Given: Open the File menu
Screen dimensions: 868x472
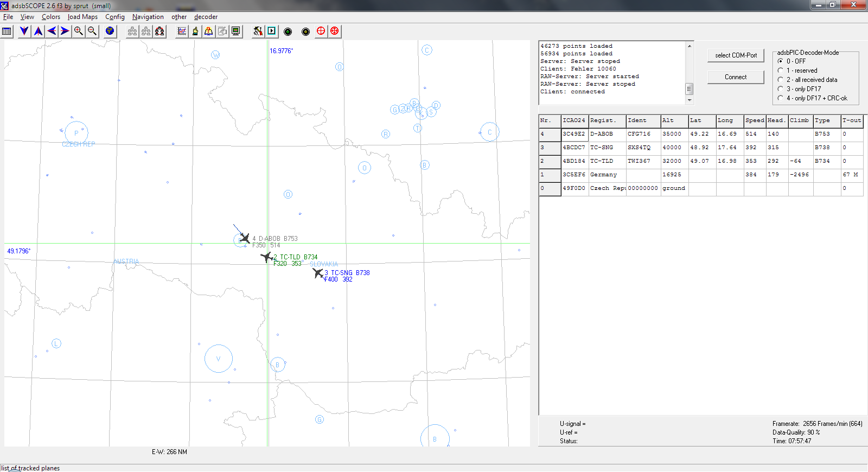Looking at the screenshot, I should 8,17.
